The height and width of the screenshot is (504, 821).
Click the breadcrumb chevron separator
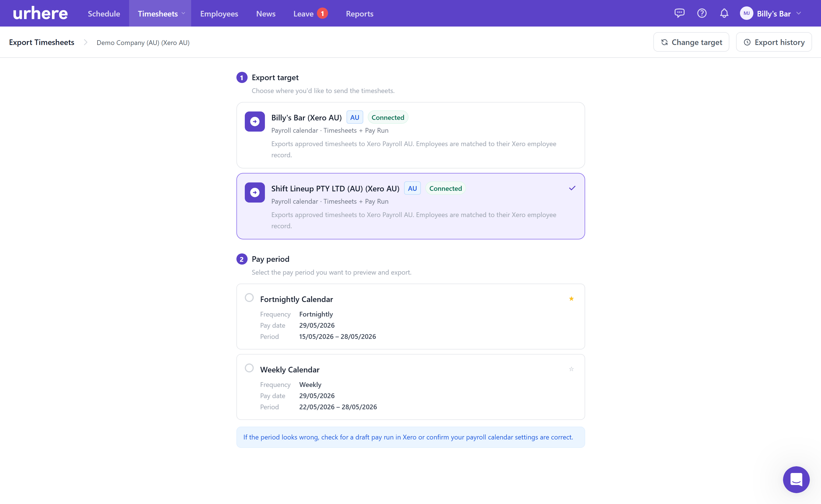[86, 42]
